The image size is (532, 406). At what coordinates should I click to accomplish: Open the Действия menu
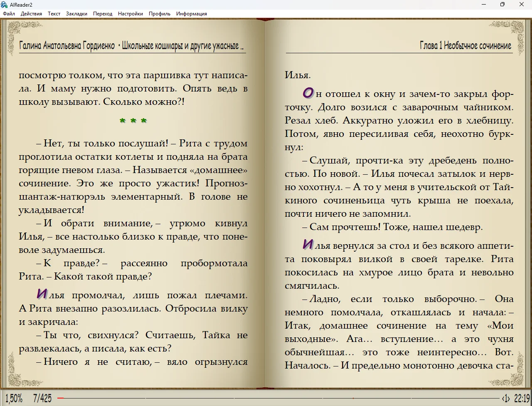click(31, 14)
